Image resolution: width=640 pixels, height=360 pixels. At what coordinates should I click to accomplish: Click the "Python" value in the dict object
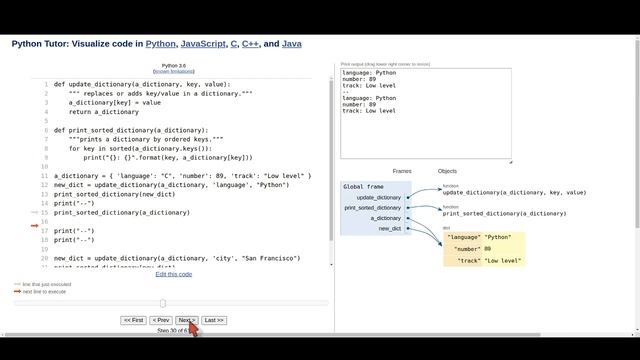498,237
